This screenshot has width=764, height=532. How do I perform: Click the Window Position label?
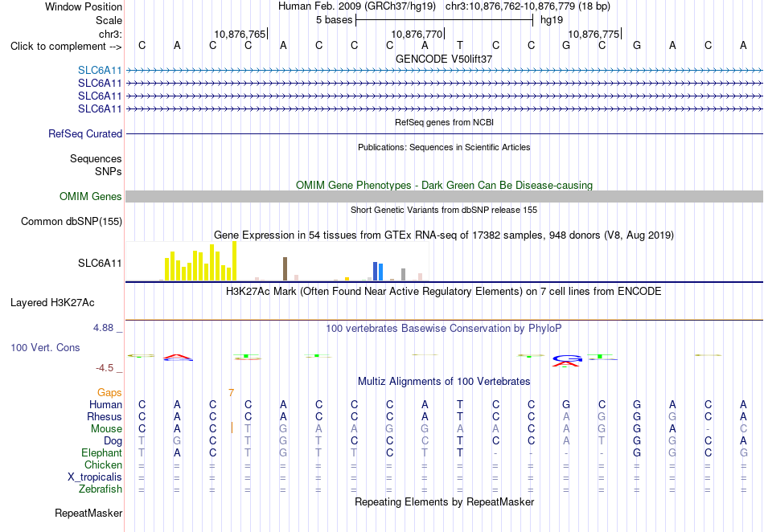pos(84,6)
